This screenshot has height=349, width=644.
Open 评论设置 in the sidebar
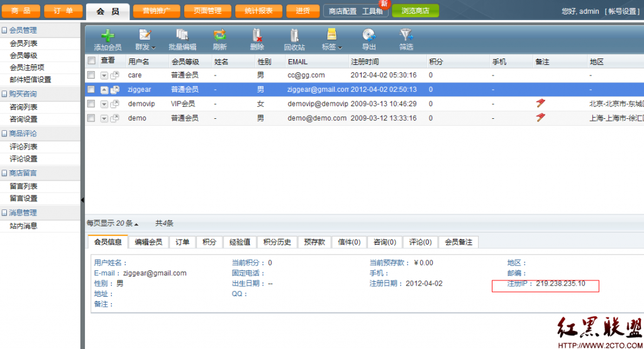pyautogui.click(x=24, y=159)
